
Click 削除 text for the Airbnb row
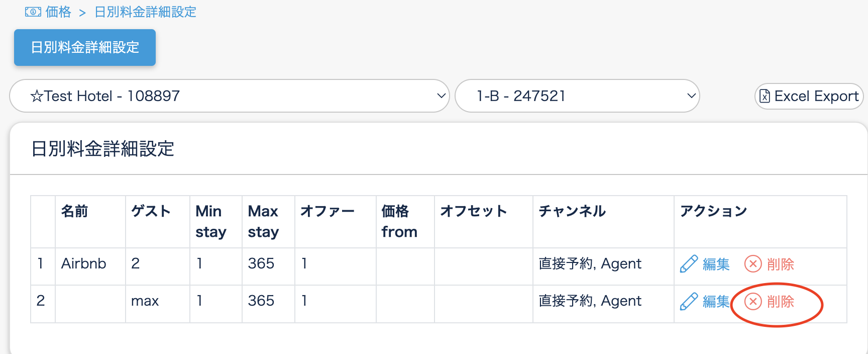(x=781, y=264)
